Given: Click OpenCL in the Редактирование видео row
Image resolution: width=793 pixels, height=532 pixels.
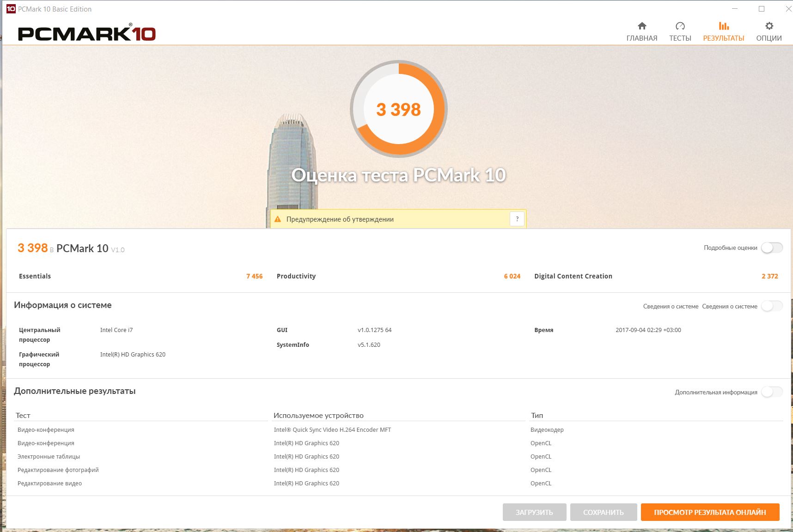Looking at the screenshot, I should pyautogui.click(x=541, y=484).
